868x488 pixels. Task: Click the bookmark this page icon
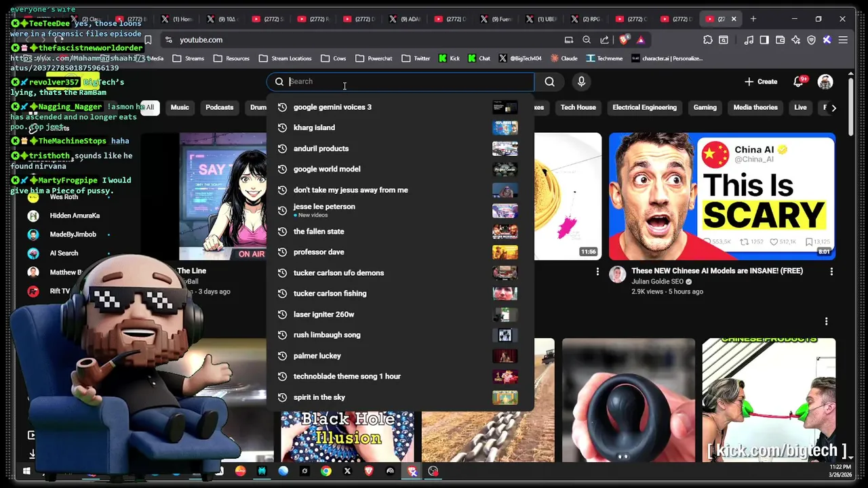(x=148, y=40)
